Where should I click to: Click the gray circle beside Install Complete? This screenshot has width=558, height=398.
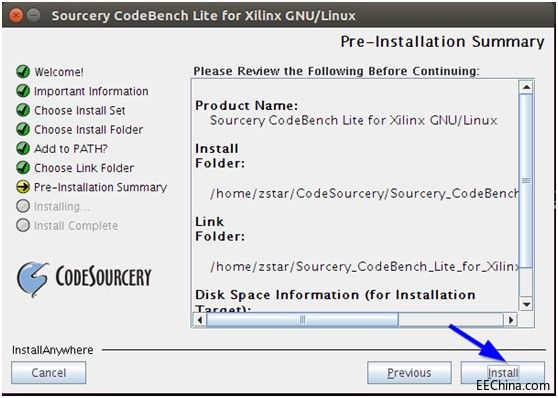pyautogui.click(x=23, y=225)
